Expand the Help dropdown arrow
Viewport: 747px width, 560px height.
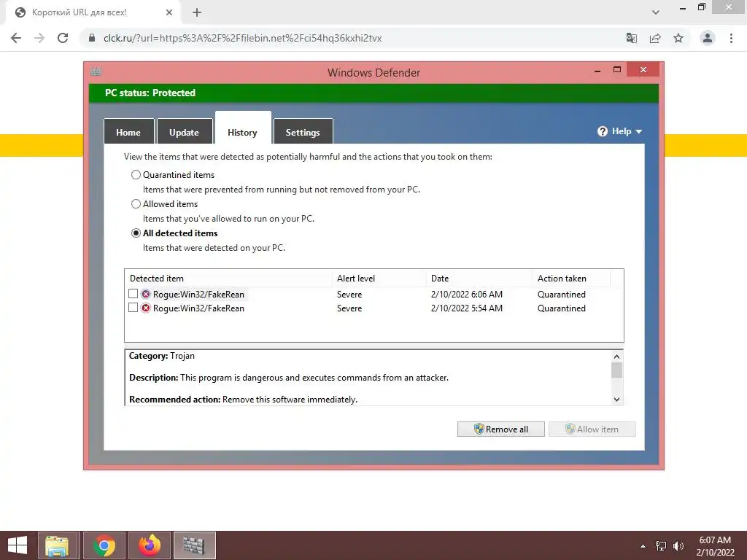(x=639, y=131)
